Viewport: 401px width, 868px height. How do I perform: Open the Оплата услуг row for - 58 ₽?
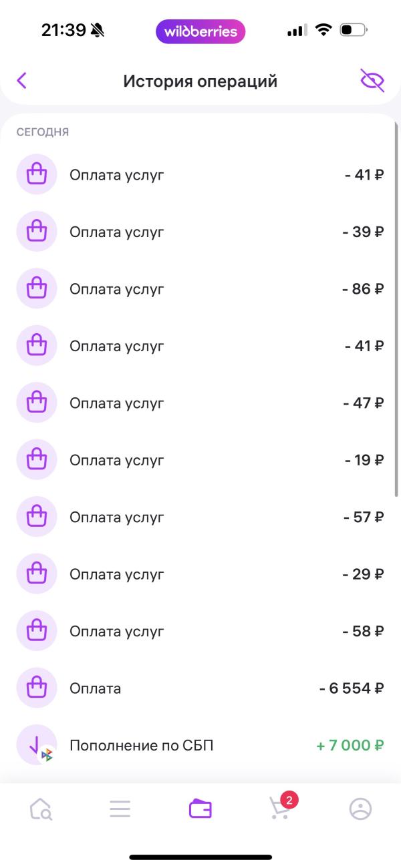(200, 631)
